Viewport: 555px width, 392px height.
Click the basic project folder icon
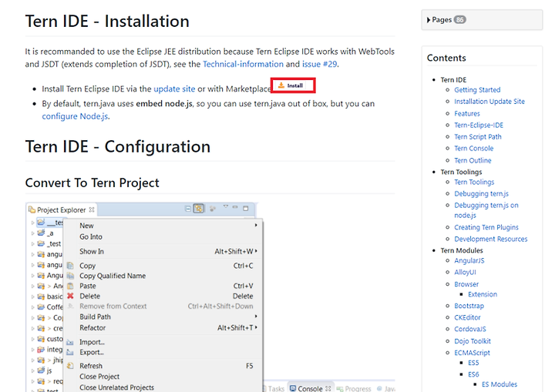41,297
